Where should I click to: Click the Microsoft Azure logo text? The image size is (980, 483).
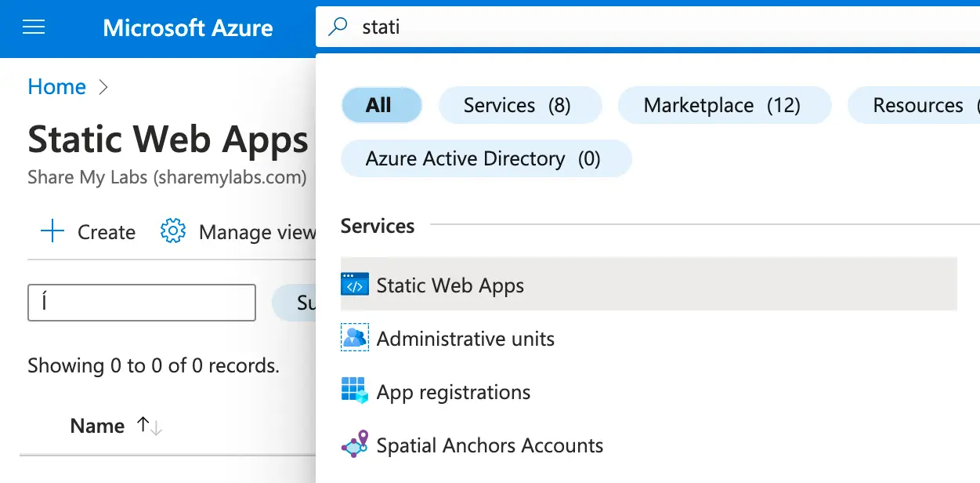[x=188, y=28]
